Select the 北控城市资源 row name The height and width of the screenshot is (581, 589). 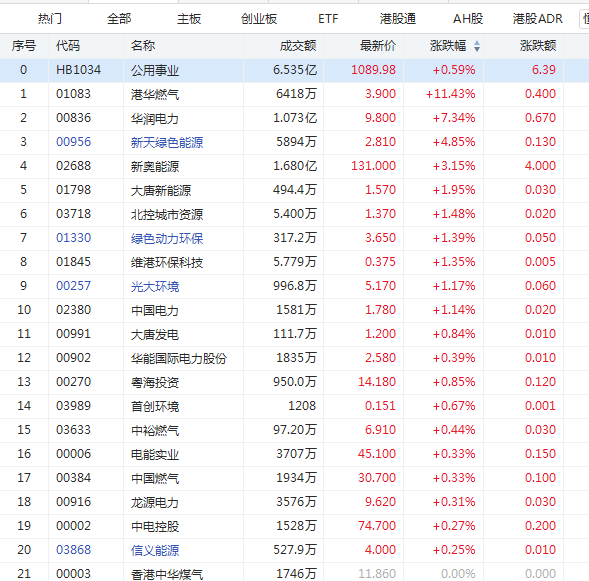167,214
